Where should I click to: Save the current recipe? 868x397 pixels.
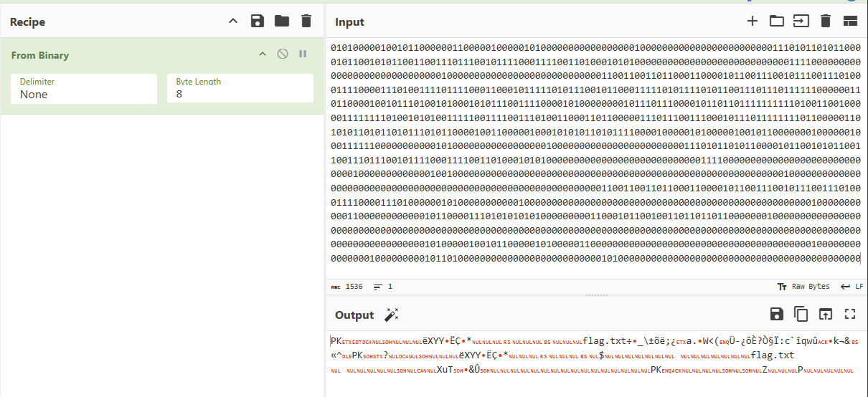258,21
